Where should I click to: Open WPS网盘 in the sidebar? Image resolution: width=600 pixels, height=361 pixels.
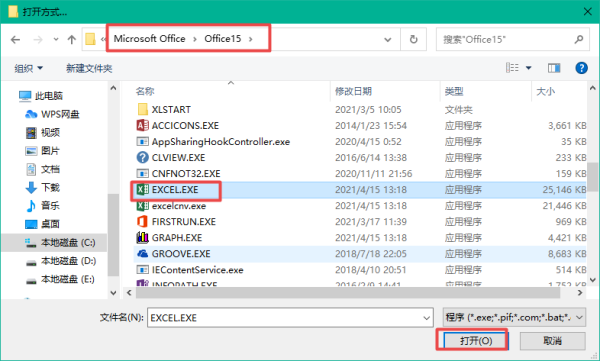tap(60, 114)
